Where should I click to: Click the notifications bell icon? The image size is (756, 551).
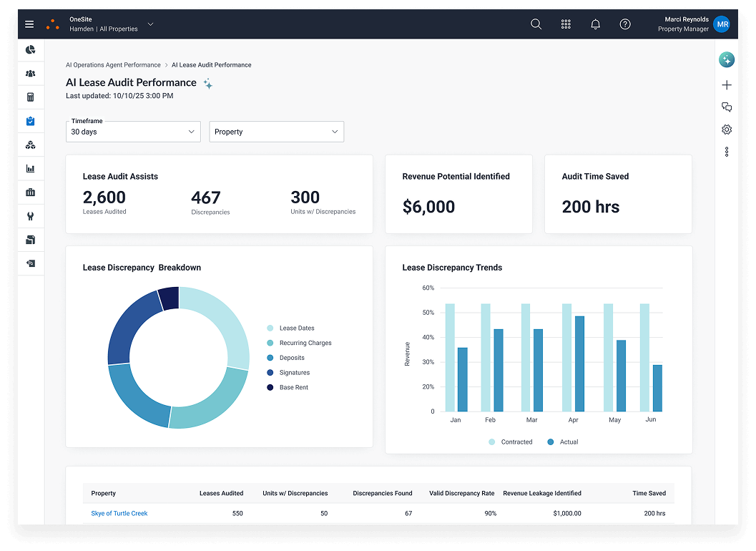(595, 24)
